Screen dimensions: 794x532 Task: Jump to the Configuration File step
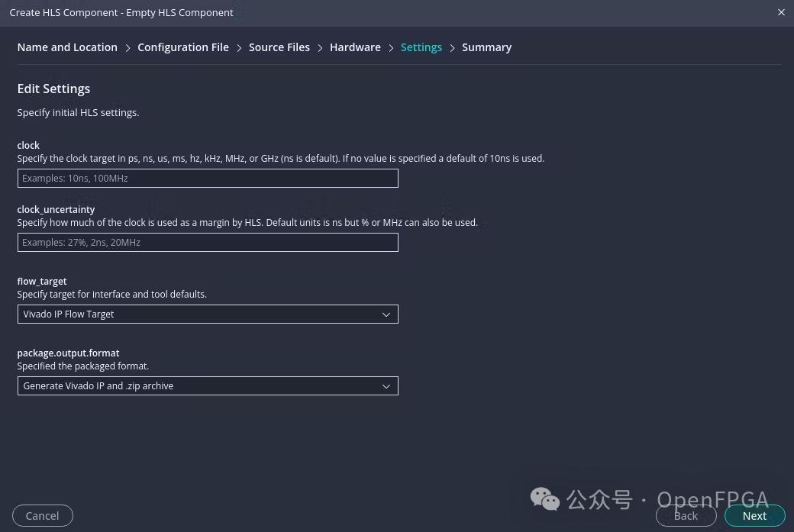183,47
